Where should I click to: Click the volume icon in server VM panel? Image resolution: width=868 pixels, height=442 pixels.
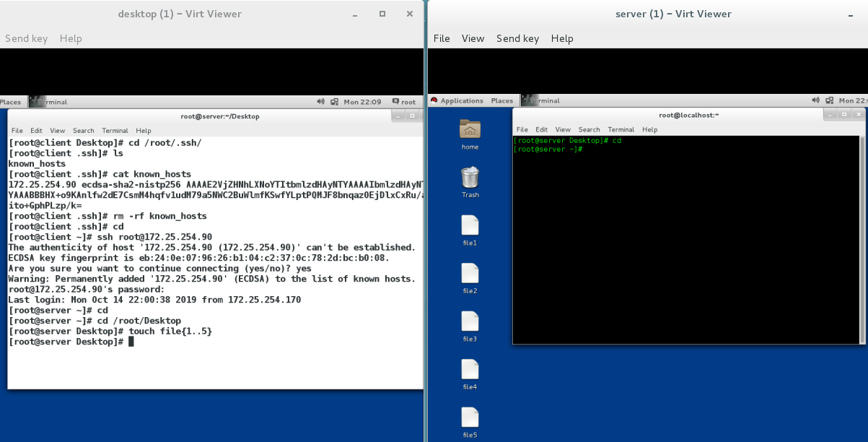click(x=816, y=100)
